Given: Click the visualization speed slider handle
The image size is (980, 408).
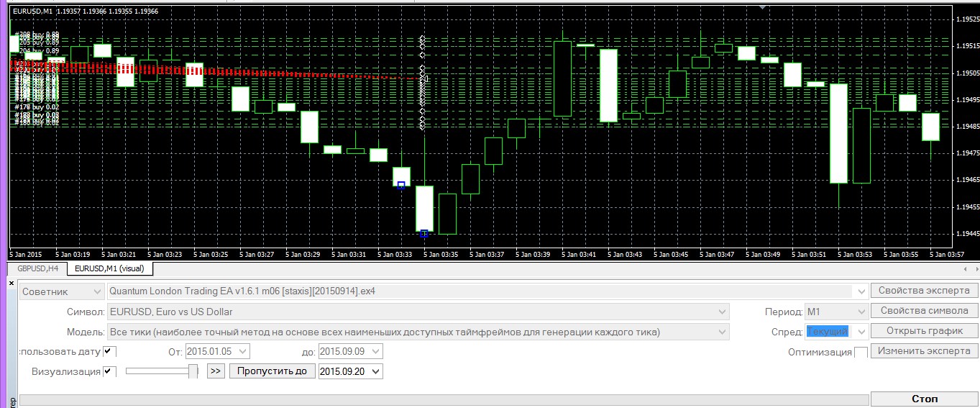Looking at the screenshot, I should [x=193, y=371].
